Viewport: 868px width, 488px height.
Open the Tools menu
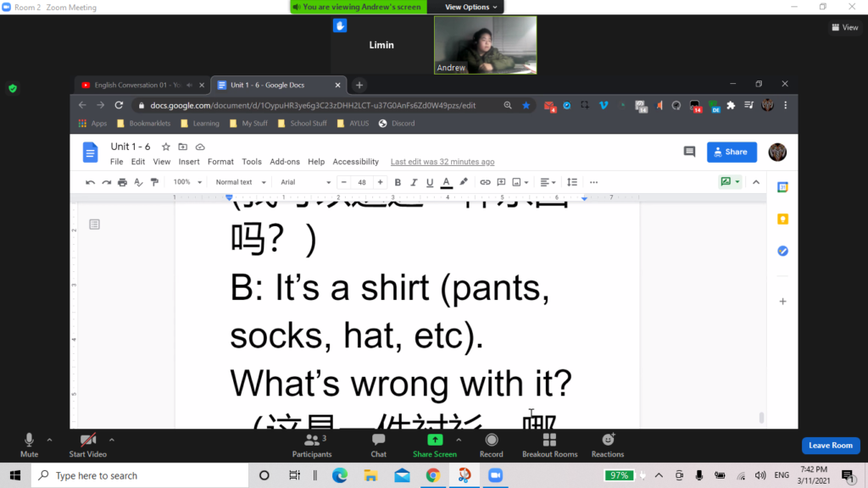pos(251,162)
